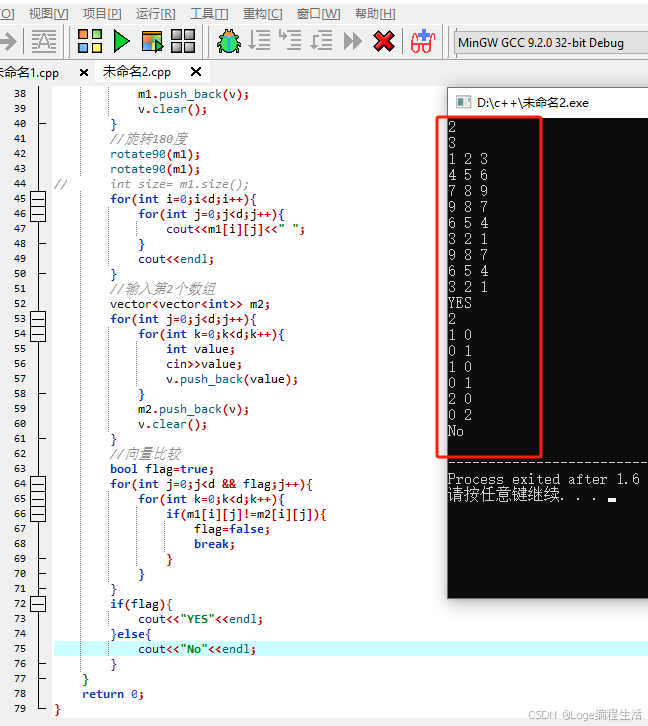Collapse the fold marker at line 66
The width and height of the screenshot is (648, 726).
38,513
